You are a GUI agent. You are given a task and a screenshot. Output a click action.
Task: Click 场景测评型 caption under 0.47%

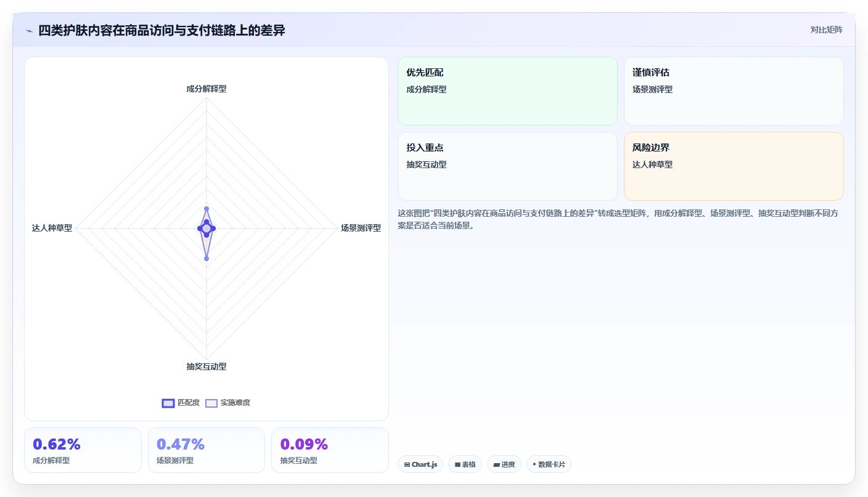pyautogui.click(x=175, y=461)
